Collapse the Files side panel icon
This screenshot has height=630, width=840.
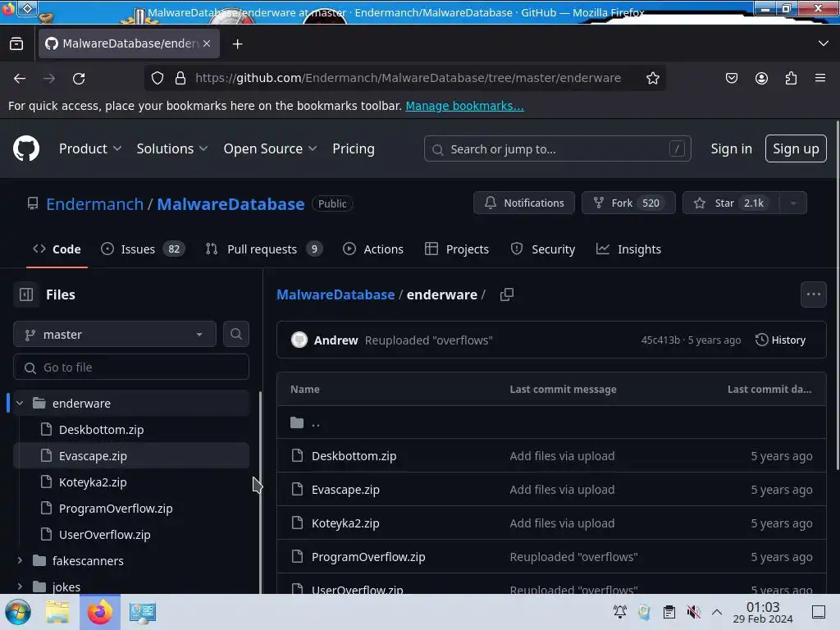pos(26,294)
